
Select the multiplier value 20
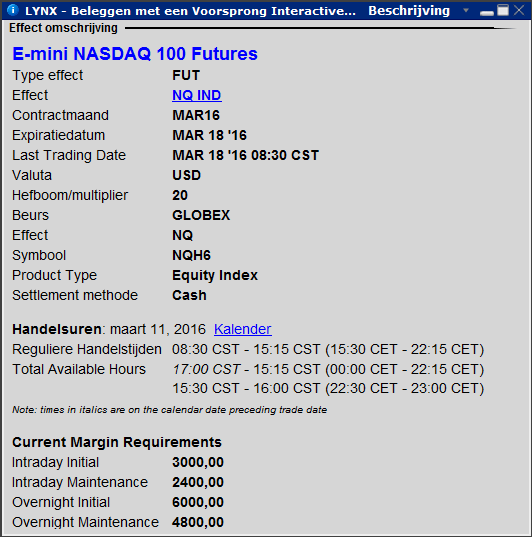(x=180, y=195)
